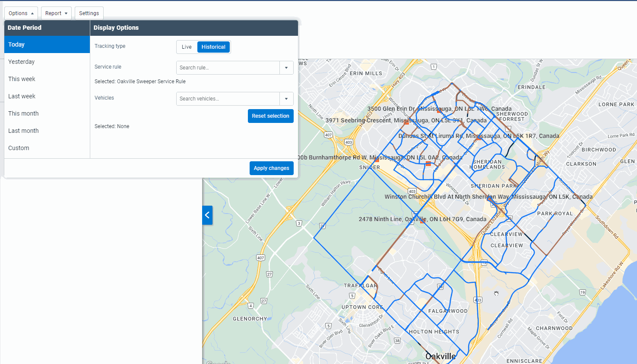This screenshot has width=637, height=364.
Task: Collapse the map side panel chevron
Action: pyautogui.click(x=207, y=215)
